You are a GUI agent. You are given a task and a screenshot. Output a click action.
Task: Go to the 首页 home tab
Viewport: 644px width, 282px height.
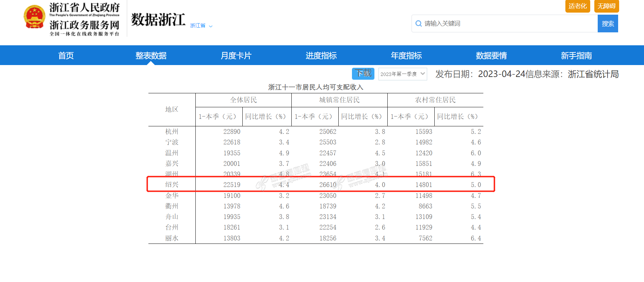[x=66, y=56]
